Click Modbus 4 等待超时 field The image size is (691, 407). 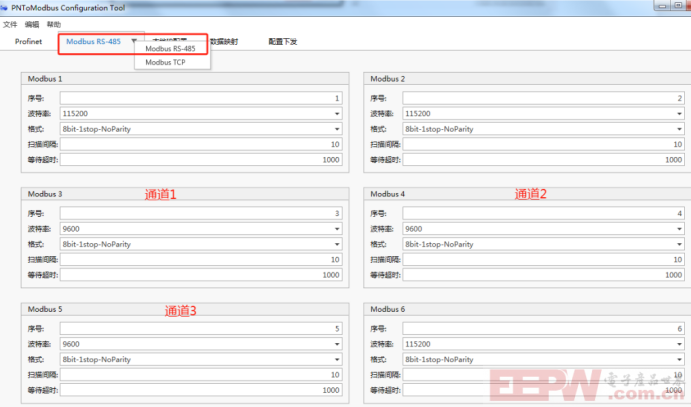(x=544, y=275)
